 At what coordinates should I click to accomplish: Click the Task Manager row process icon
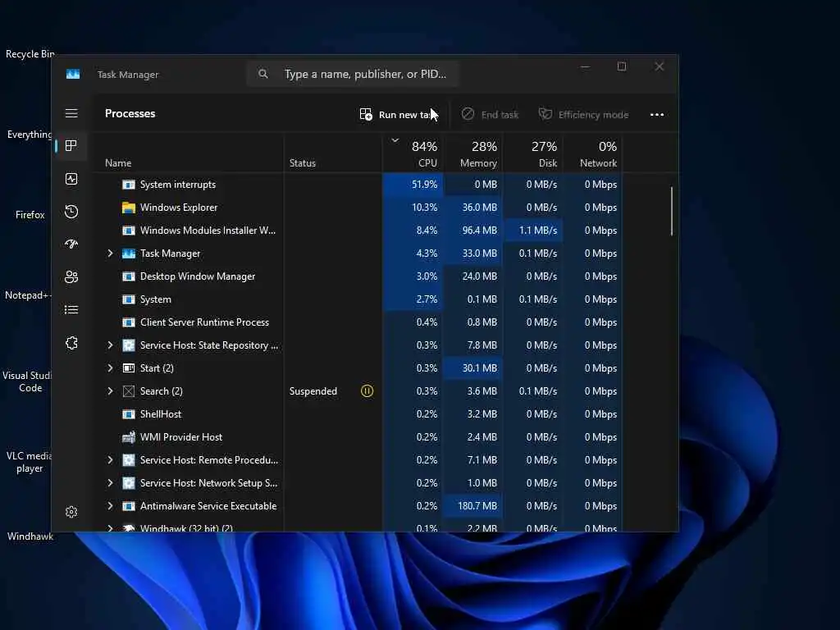[129, 253]
